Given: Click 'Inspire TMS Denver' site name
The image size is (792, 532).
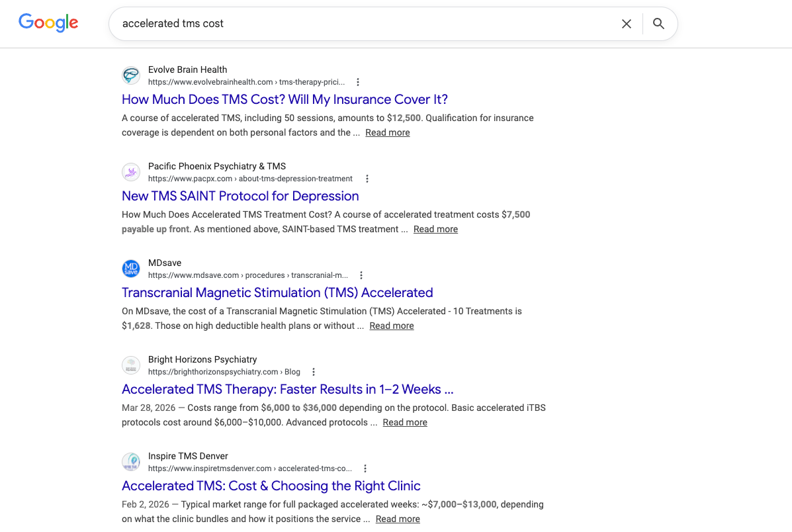Looking at the screenshot, I should (188, 455).
